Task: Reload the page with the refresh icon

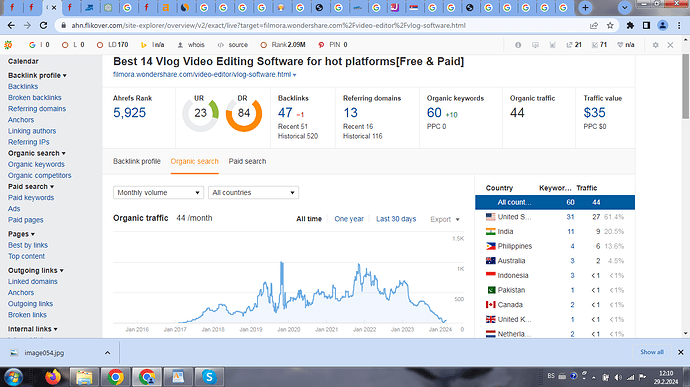Action: coord(43,26)
